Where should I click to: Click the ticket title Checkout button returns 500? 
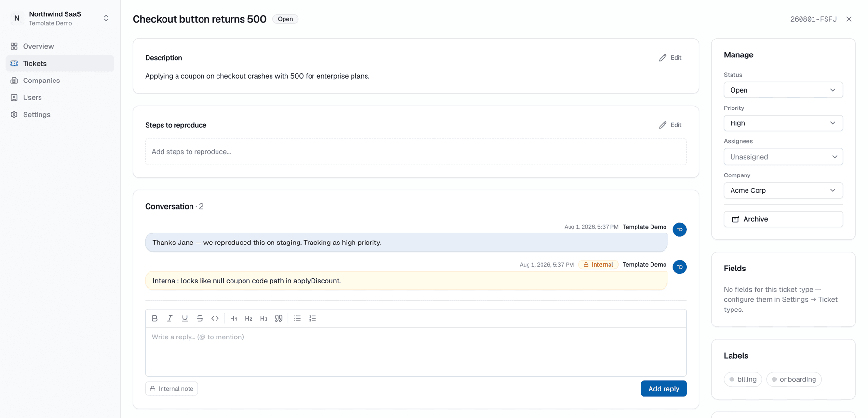(200, 19)
